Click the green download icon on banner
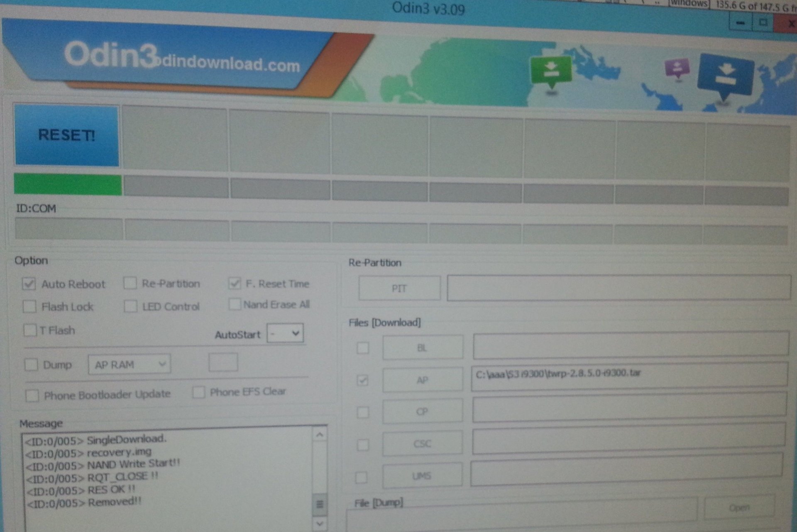Viewport: 797px width, 532px height. 551,72
